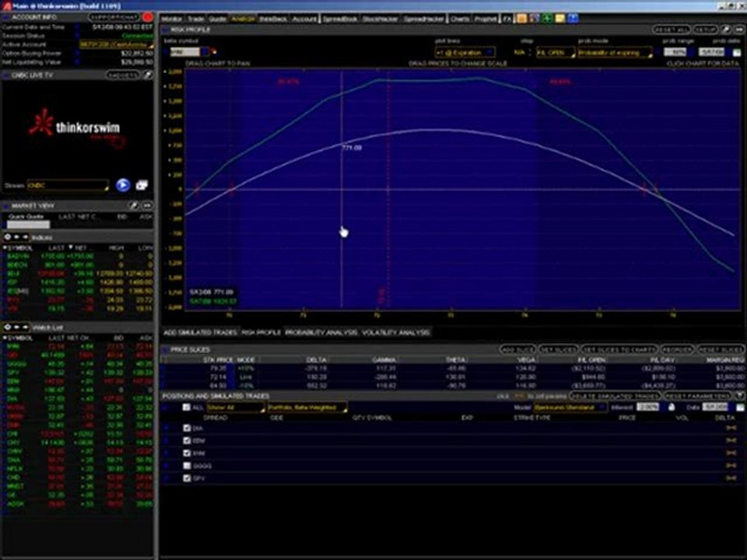Expand the DIA position row

point(167,428)
